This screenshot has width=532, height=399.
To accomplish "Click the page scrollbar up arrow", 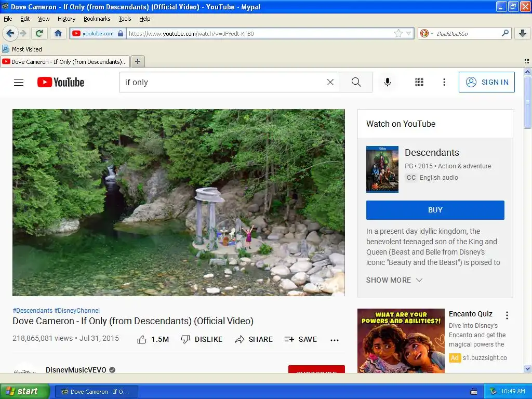I will pyautogui.click(x=527, y=72).
